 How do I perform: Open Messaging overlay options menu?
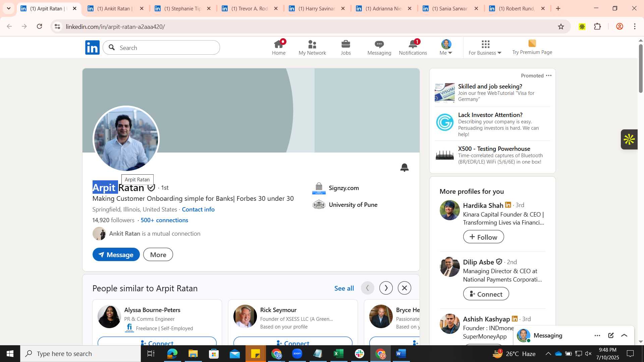(x=597, y=336)
